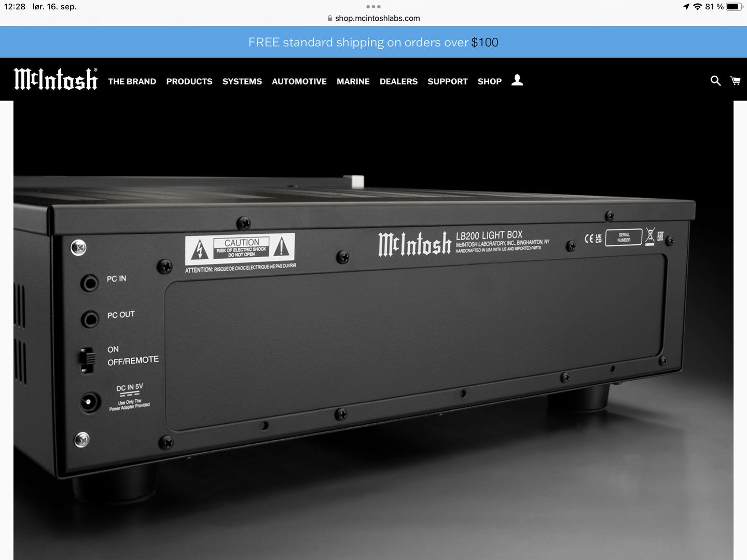Tap the Safari three-dot multitasking menu
Image resolution: width=747 pixels, height=560 pixels.
click(x=374, y=7)
